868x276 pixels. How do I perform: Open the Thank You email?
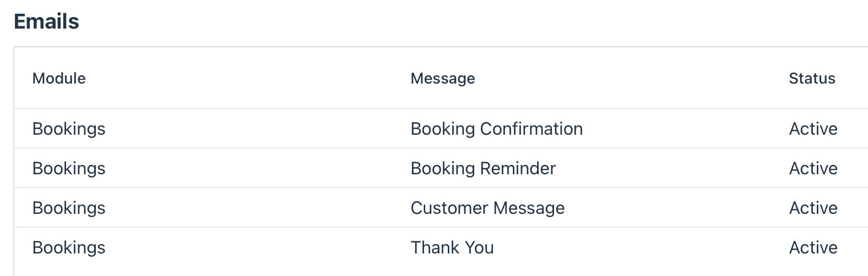tap(452, 247)
